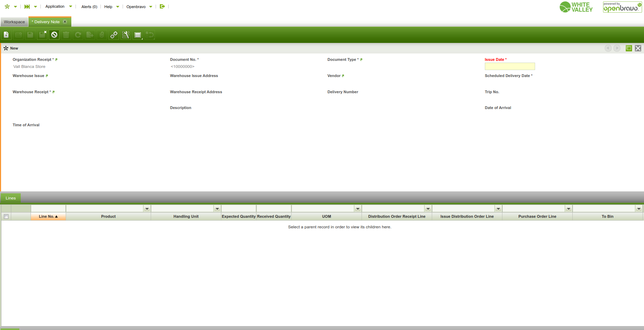Click the Create New record toolbar icon
This screenshot has height=330, width=644.
[x=6, y=35]
